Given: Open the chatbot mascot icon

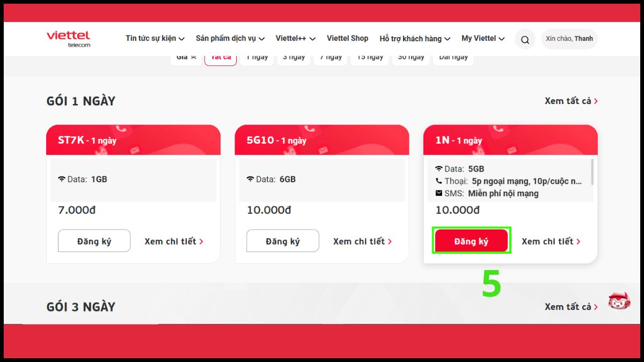Looking at the screenshot, I should pos(619,301).
